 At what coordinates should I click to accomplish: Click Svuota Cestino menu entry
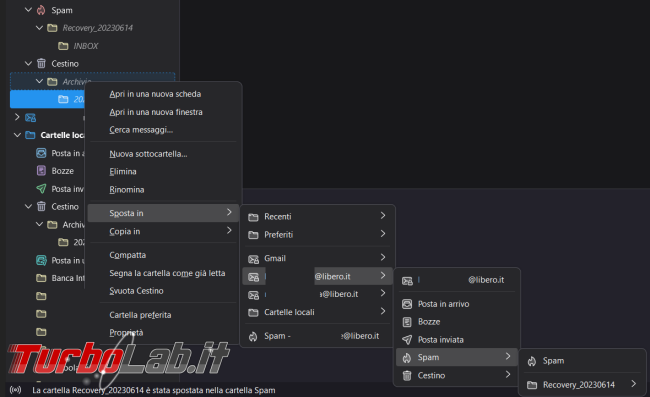tap(136, 291)
